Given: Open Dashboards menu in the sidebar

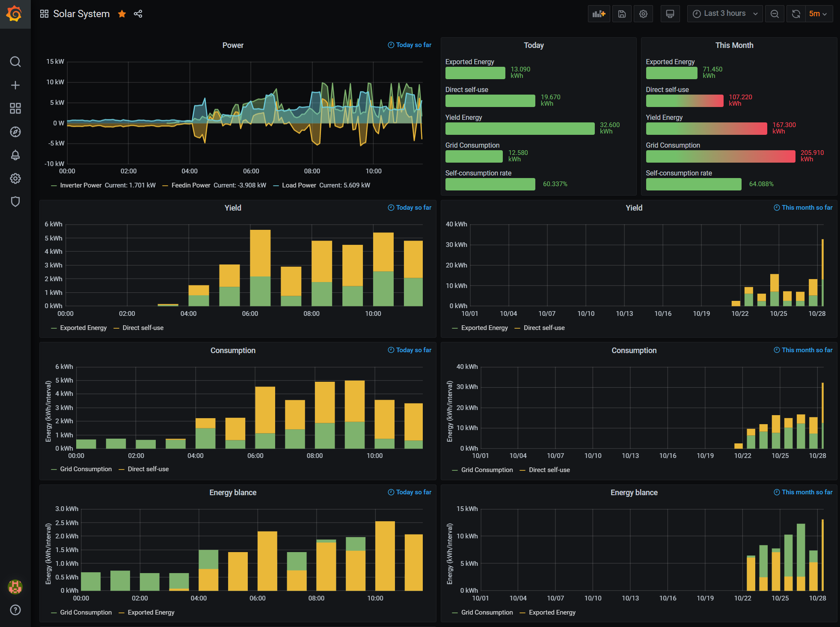Looking at the screenshot, I should coord(15,108).
